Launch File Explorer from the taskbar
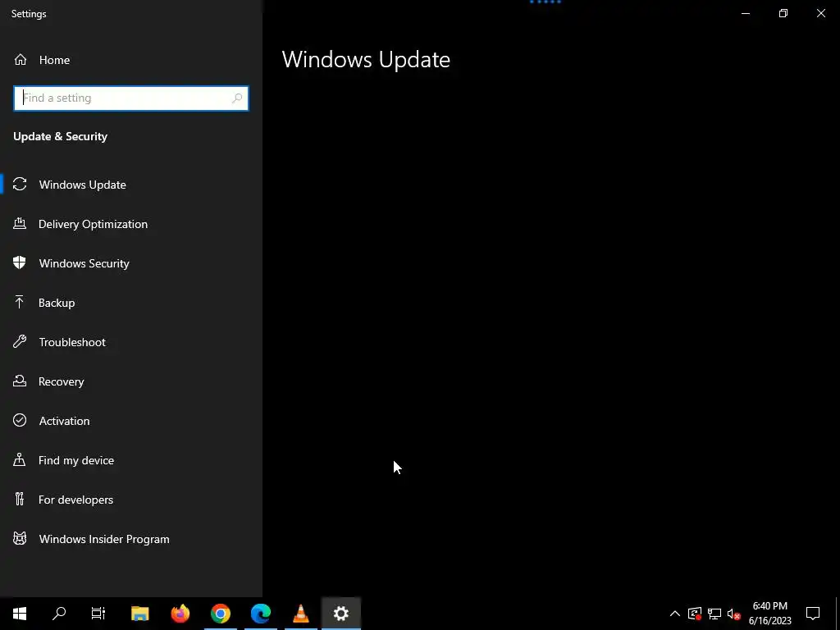This screenshot has height=630, width=840. click(x=139, y=614)
